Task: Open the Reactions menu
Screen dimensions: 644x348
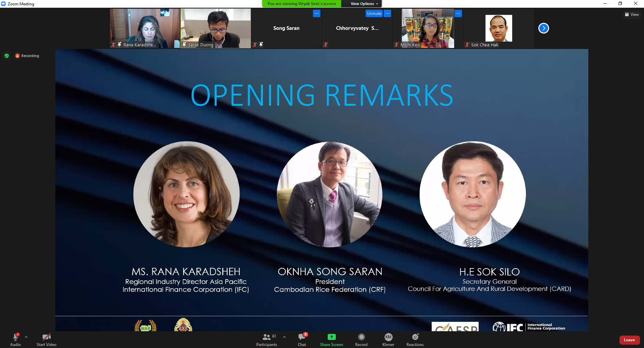Action: tap(415, 339)
